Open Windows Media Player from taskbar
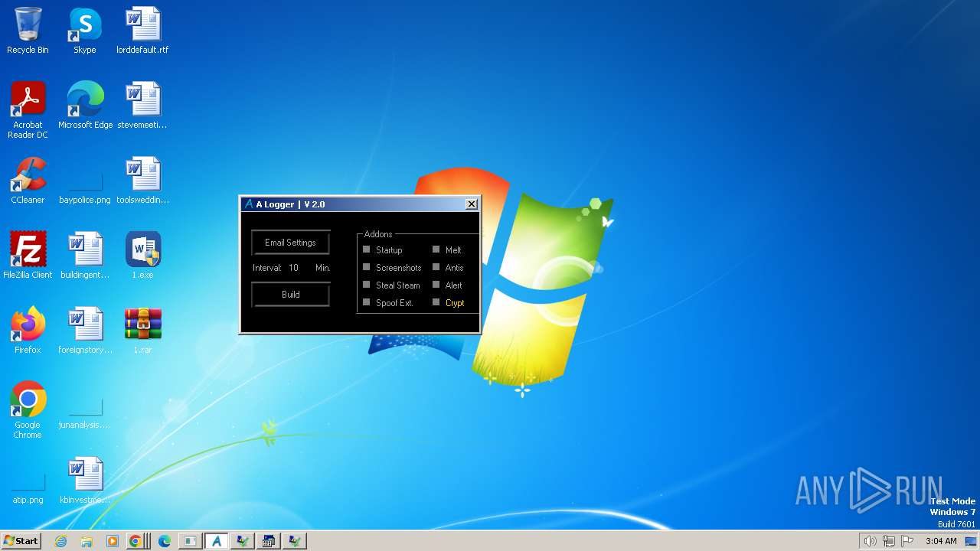The image size is (980, 551). tap(113, 541)
